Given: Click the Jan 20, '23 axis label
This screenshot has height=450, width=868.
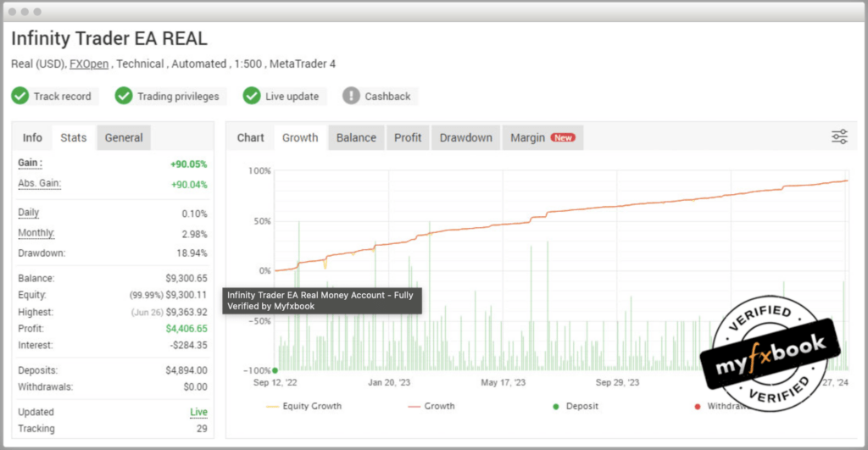Looking at the screenshot, I should point(389,382).
